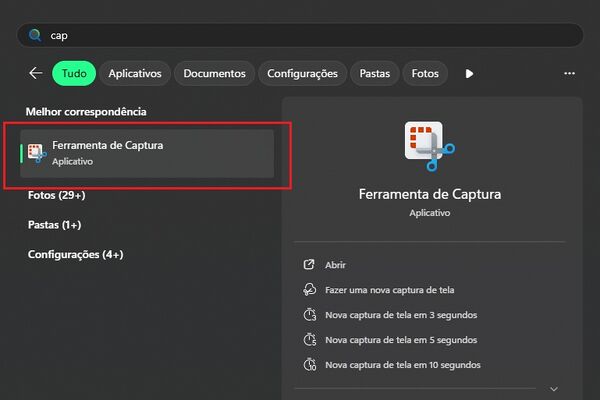Click the Aplicativo label under the preview title
The width and height of the screenshot is (600, 400).
pos(430,213)
